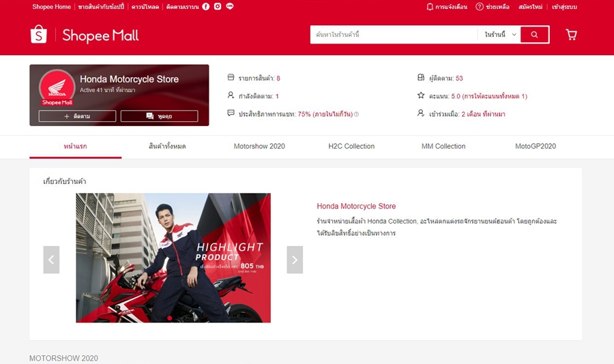The width and height of the screenshot is (614, 364).
Task: Open the notifications bell
Action: click(430, 7)
